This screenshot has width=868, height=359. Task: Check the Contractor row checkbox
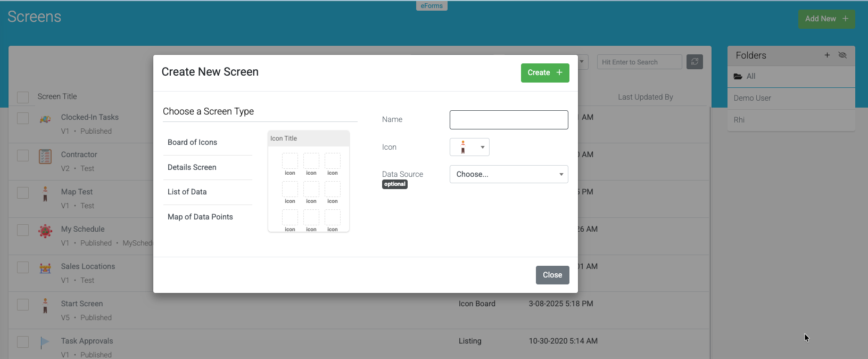pos(23,156)
